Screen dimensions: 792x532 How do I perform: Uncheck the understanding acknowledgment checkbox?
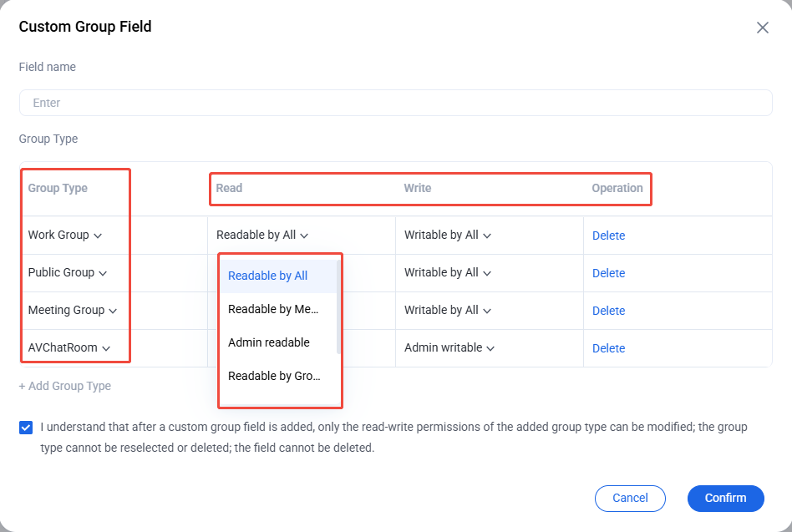(x=26, y=428)
